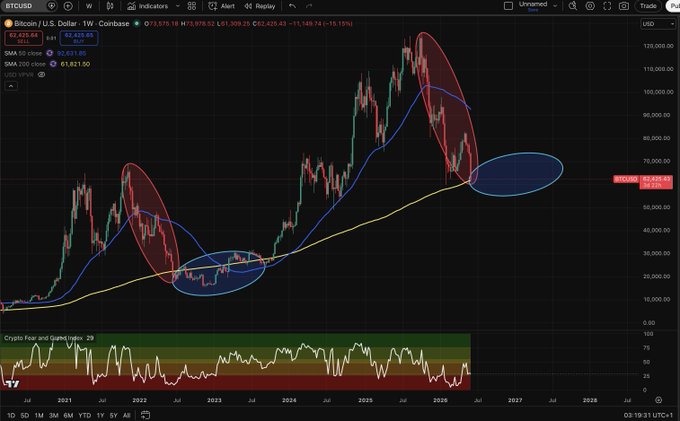Open time axis settings gear icon
This screenshot has width=680, height=421.
pyautogui.click(x=658, y=400)
